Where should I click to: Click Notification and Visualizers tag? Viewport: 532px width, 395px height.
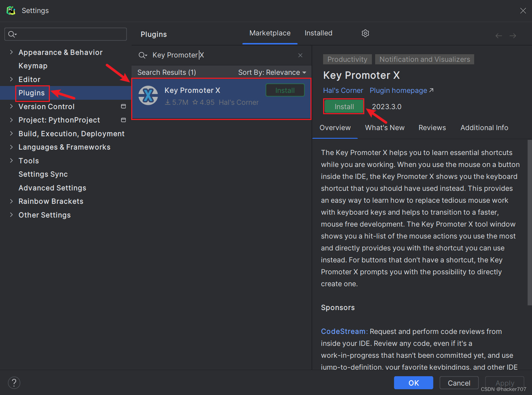[425, 59]
